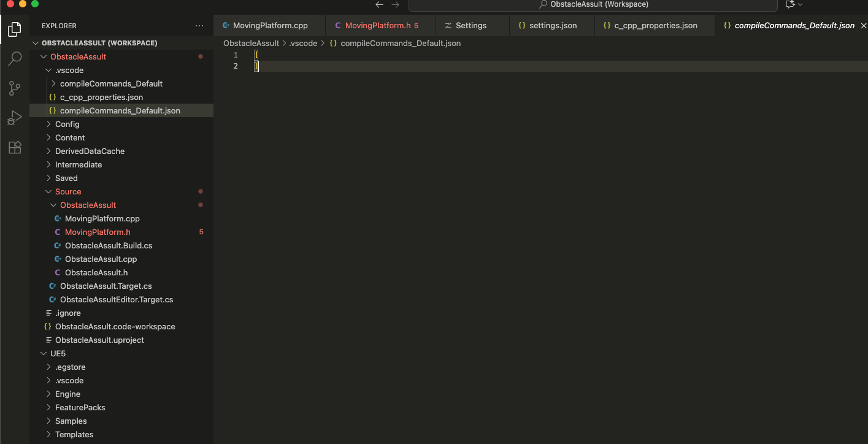Open ObstacleAssult.uproject in the Explorer
Image resolution: width=868 pixels, height=444 pixels.
pos(121,340)
